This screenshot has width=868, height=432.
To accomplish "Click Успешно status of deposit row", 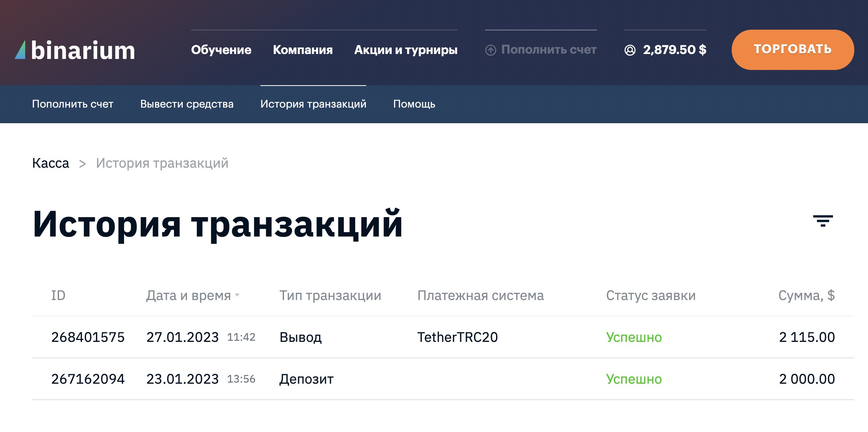I will pyautogui.click(x=634, y=379).
